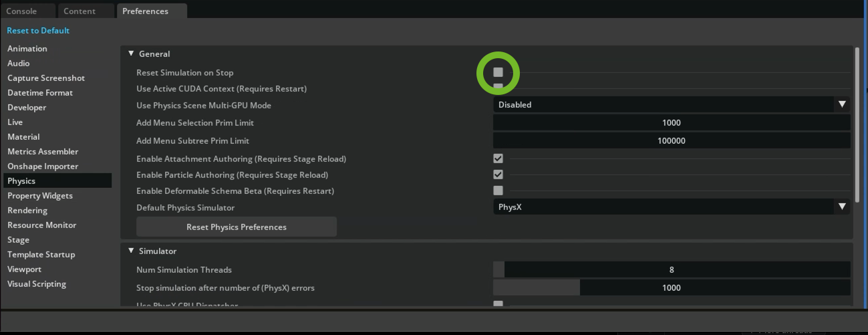Click the 'Use Physics Scene Multi-GPU Mode' label

coord(204,105)
